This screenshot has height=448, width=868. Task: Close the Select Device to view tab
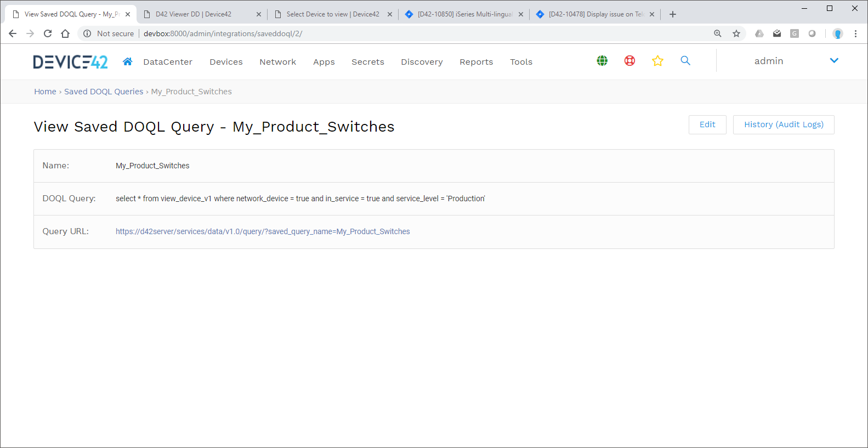[x=390, y=14]
